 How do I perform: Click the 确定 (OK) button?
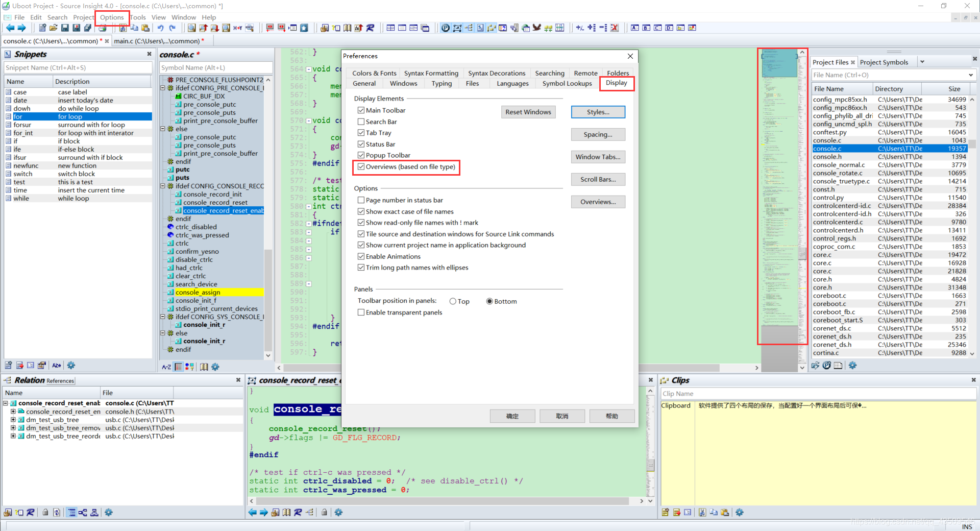pyautogui.click(x=512, y=416)
